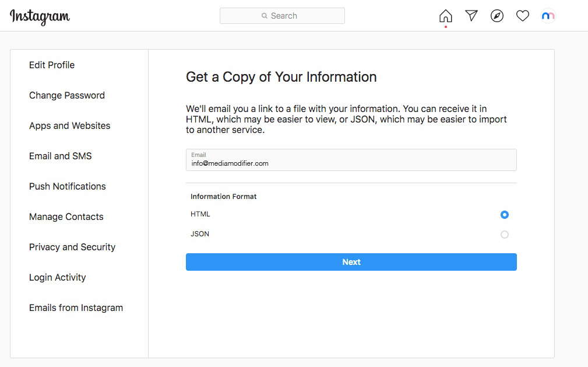588x367 pixels.
Task: Select the JSON format radio button
Action: 505,235
